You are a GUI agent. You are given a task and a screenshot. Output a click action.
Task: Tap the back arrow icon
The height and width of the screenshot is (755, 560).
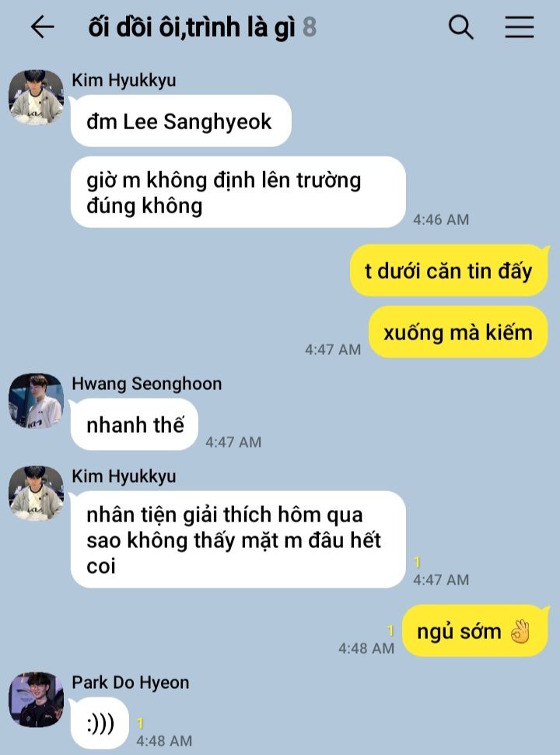[x=42, y=26]
